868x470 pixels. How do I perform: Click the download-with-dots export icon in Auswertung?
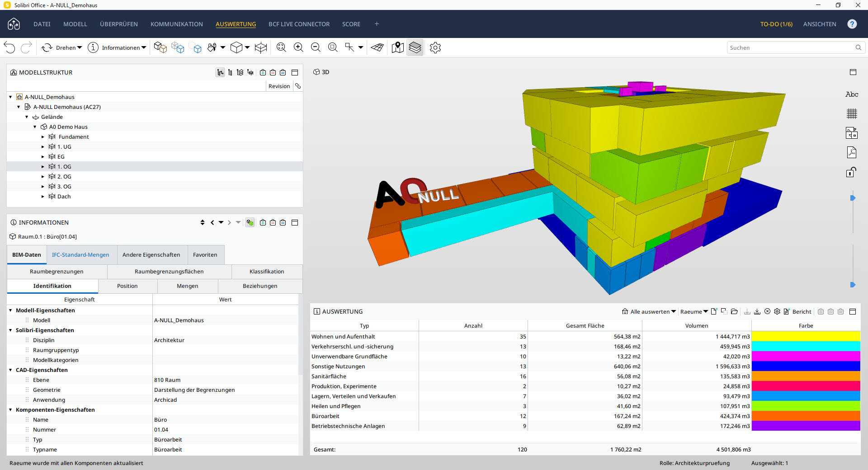pos(757,311)
